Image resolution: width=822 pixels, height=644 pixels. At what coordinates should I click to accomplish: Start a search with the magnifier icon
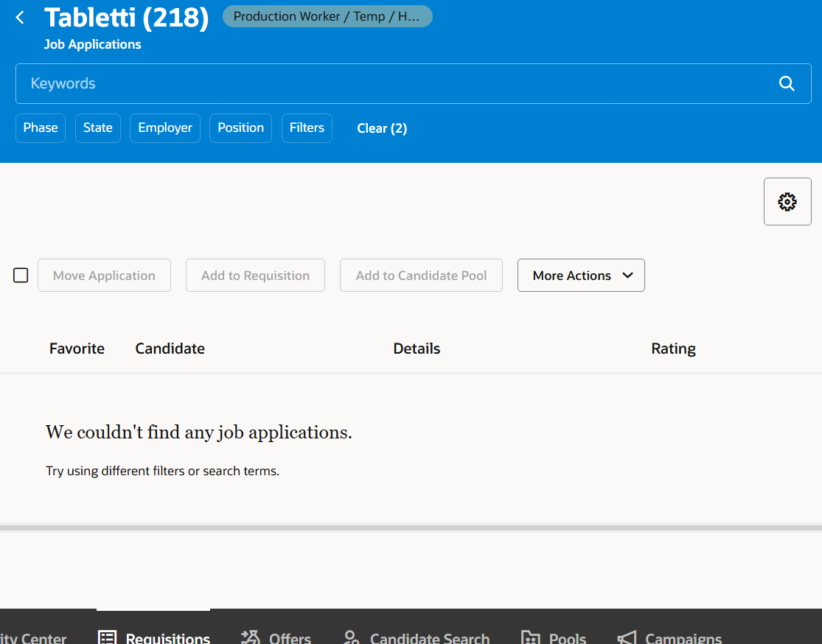(786, 83)
